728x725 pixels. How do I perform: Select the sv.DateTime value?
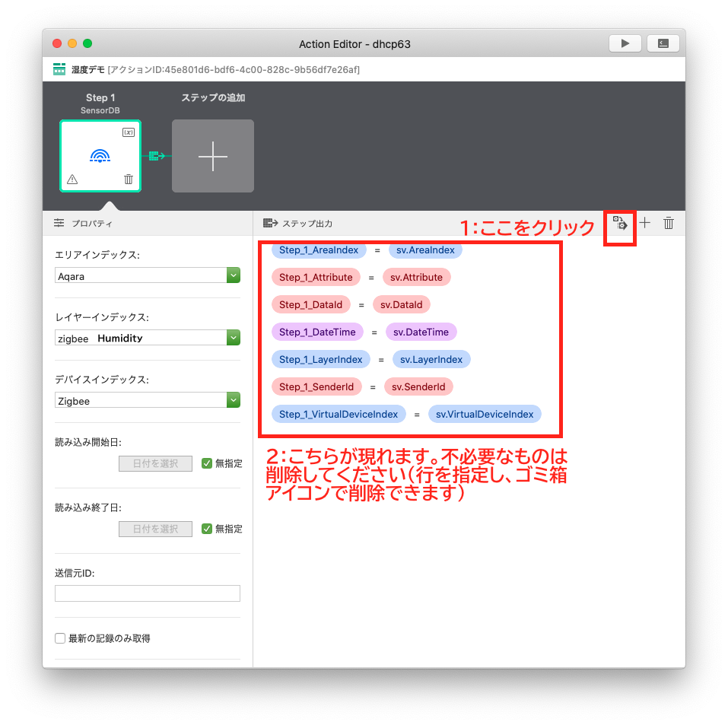421,332
